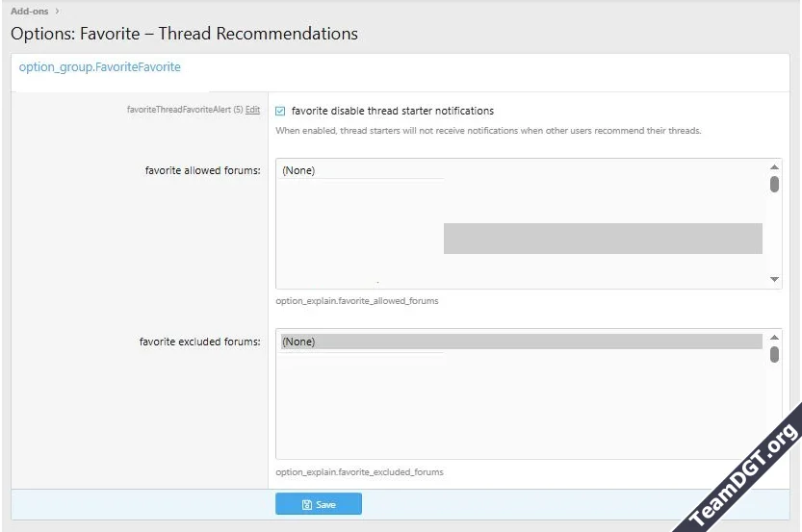802x532 pixels.
Task: Click the up arrow of allowed forums scrollbar
Action: [774, 167]
